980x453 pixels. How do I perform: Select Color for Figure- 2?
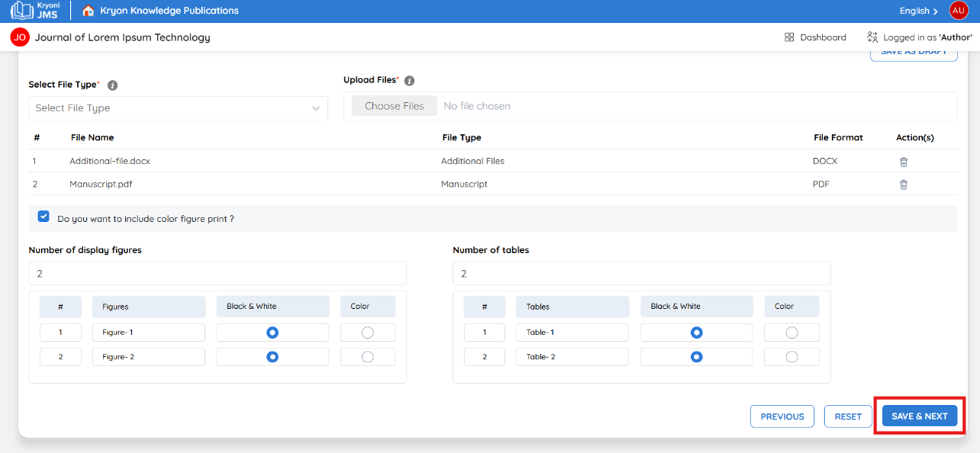coord(368,357)
